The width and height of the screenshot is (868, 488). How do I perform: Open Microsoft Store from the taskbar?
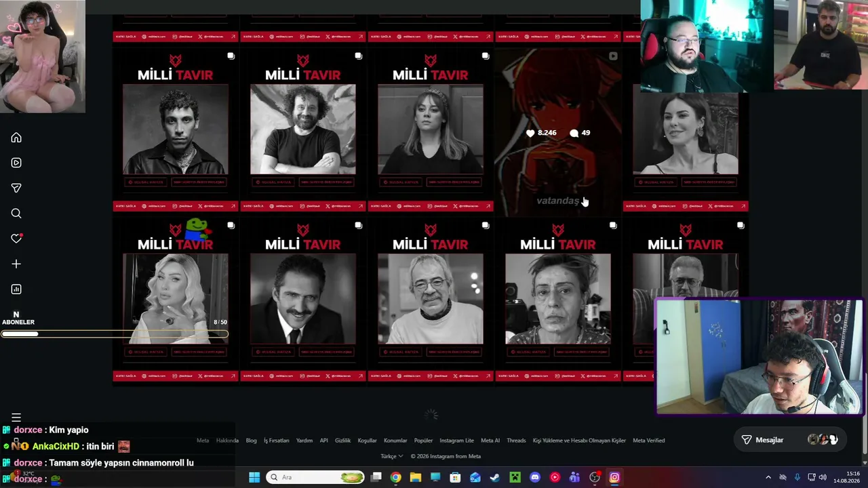click(455, 478)
